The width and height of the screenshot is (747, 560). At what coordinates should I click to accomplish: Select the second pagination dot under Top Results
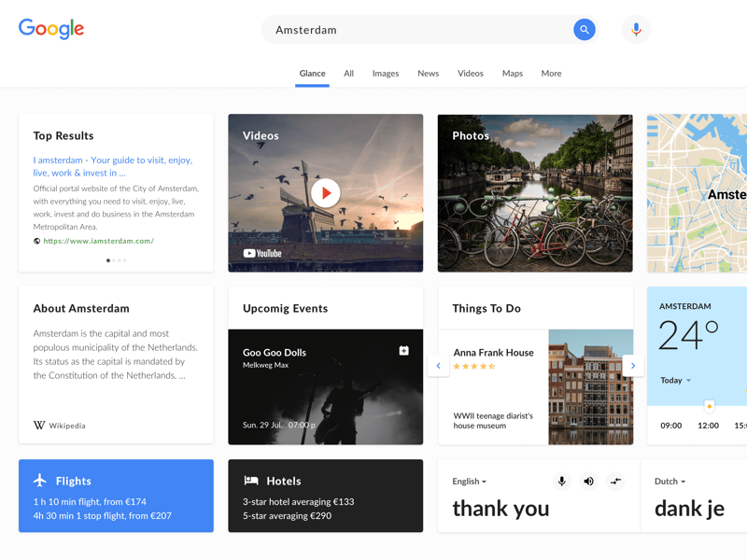(112, 262)
